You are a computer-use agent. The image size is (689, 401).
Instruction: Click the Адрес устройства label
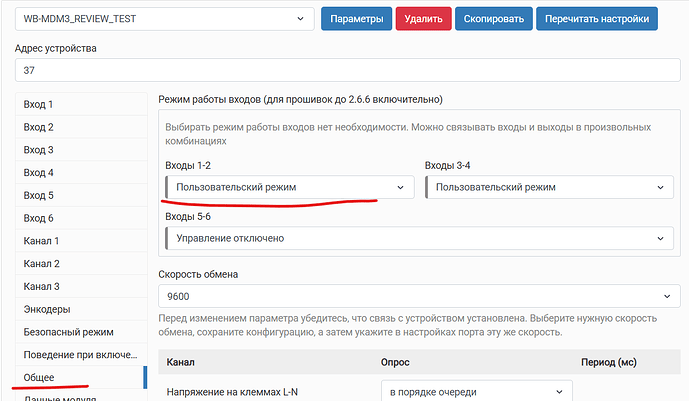pyautogui.click(x=56, y=48)
